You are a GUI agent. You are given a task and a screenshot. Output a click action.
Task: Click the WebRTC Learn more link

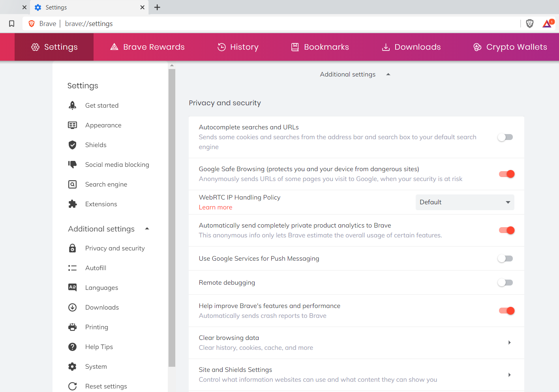pyautogui.click(x=216, y=207)
